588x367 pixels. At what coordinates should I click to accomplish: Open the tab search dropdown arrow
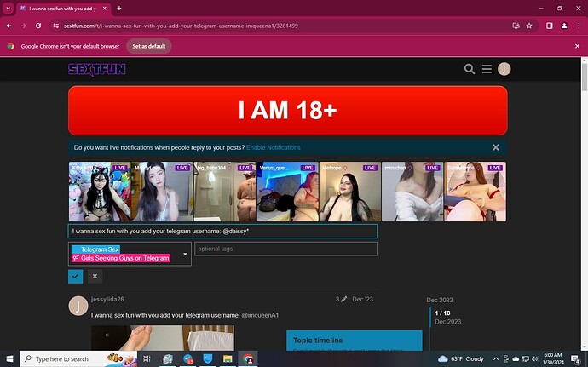point(8,8)
